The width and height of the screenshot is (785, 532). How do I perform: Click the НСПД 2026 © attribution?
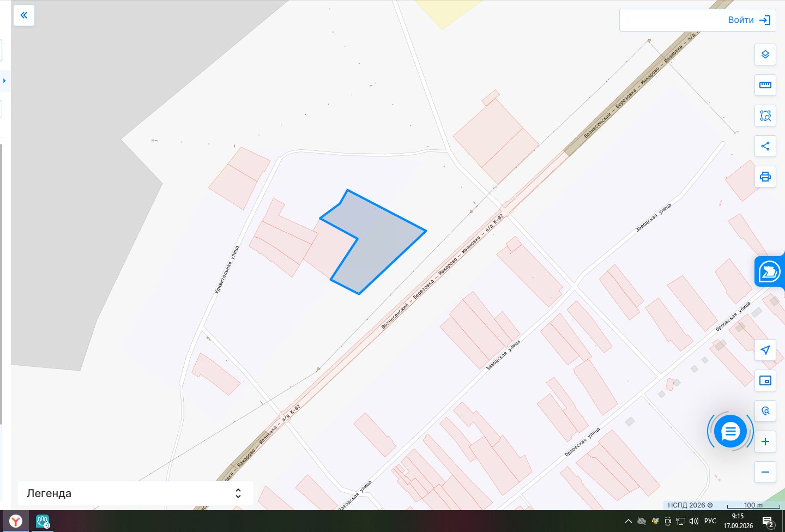point(690,505)
